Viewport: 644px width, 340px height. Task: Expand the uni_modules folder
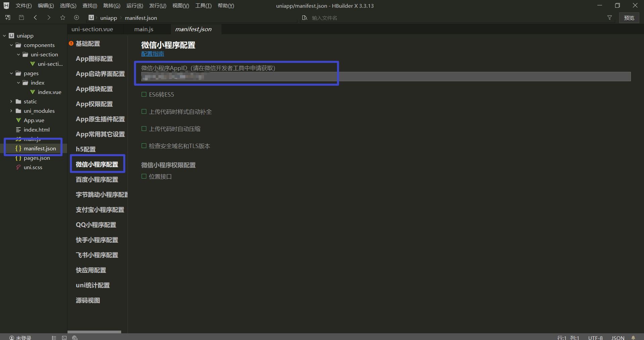click(x=11, y=111)
